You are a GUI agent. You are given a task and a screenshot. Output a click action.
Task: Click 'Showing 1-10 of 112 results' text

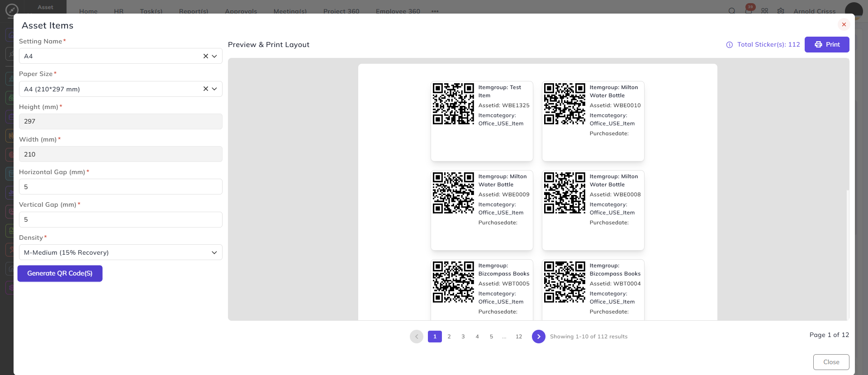tap(589, 337)
